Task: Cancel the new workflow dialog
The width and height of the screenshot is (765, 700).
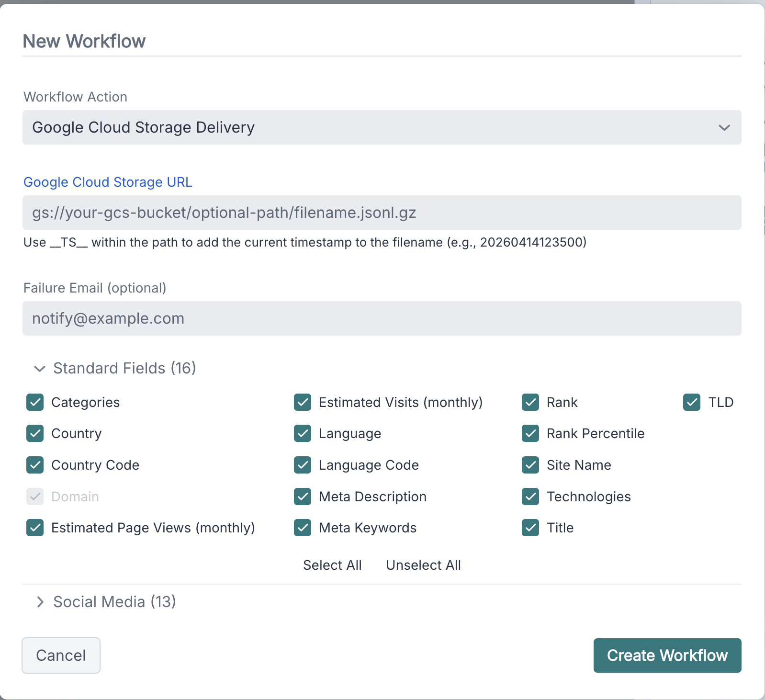Action: tap(61, 655)
